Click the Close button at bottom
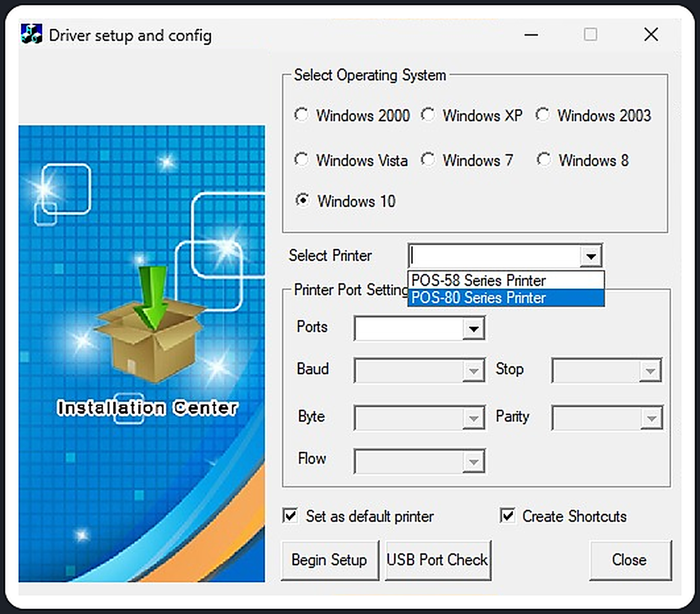This screenshot has height=614, width=700. tap(630, 560)
